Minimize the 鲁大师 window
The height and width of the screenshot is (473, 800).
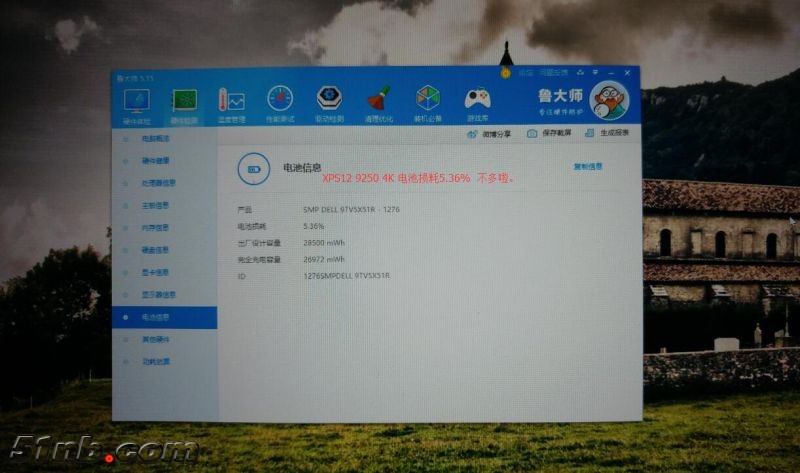(611, 72)
